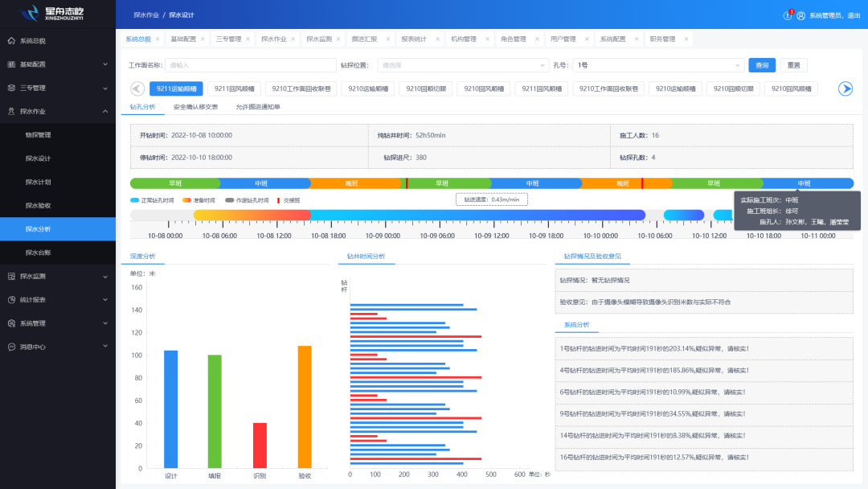Click the green 填报 bar in depth chart
The height and width of the screenshot is (489, 868).
tap(215, 412)
